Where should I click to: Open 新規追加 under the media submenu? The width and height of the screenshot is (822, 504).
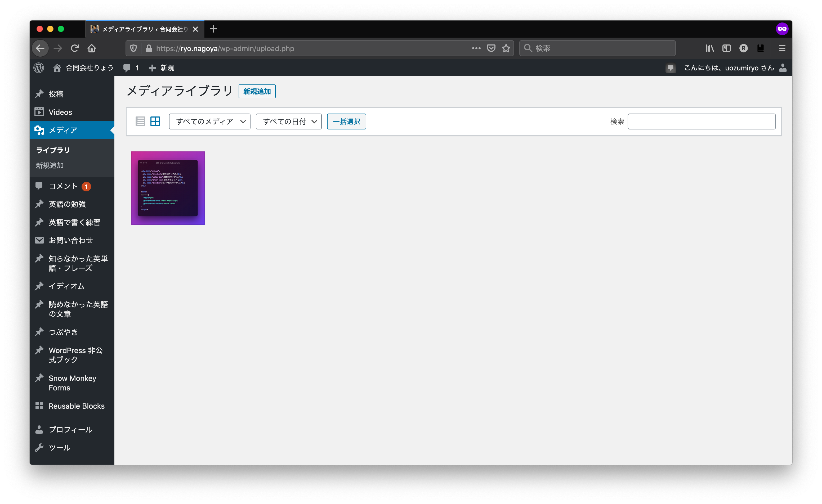click(50, 165)
